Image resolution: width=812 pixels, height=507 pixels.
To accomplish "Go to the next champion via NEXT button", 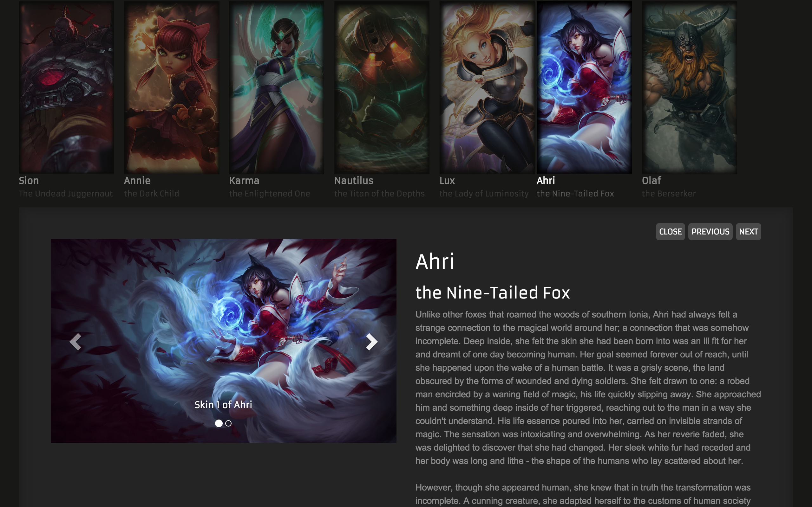I will pyautogui.click(x=748, y=232).
